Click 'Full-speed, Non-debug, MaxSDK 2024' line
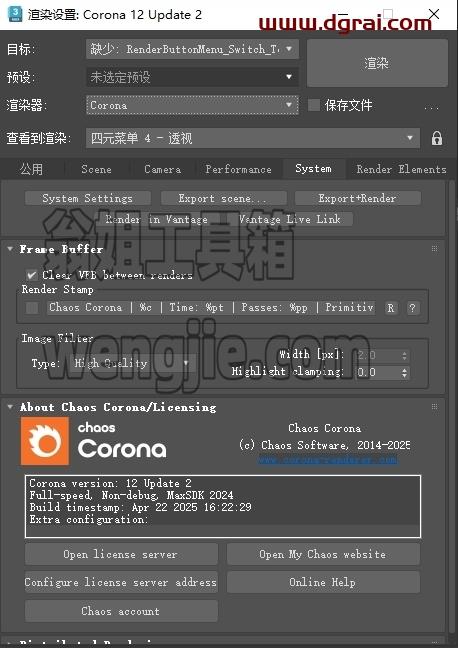Image resolution: width=458 pixels, height=648 pixels. [x=131, y=495]
